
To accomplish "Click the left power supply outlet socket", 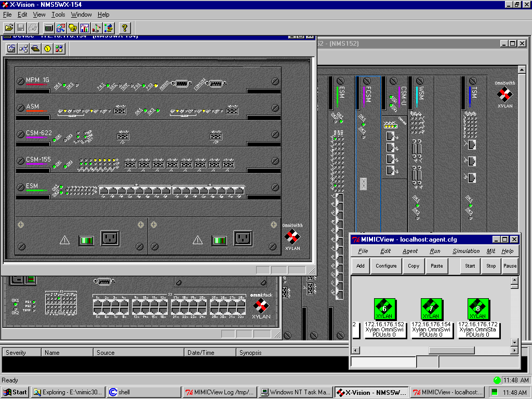I will 110,238.
